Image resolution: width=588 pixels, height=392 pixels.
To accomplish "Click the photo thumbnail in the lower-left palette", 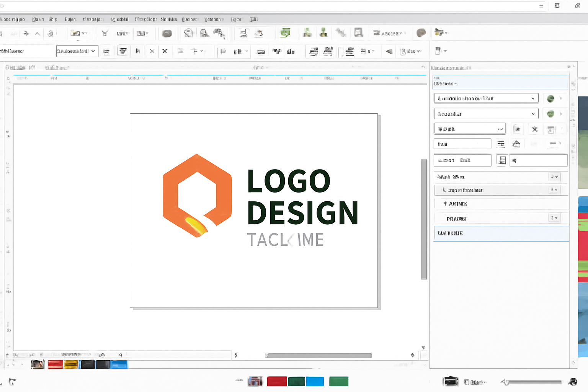I will click(x=38, y=364).
